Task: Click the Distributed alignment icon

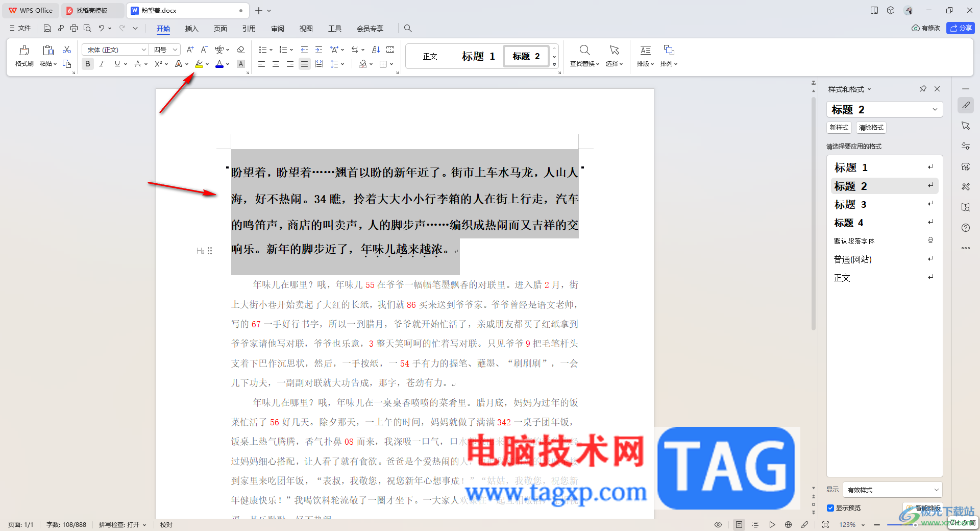Action: 319,64
